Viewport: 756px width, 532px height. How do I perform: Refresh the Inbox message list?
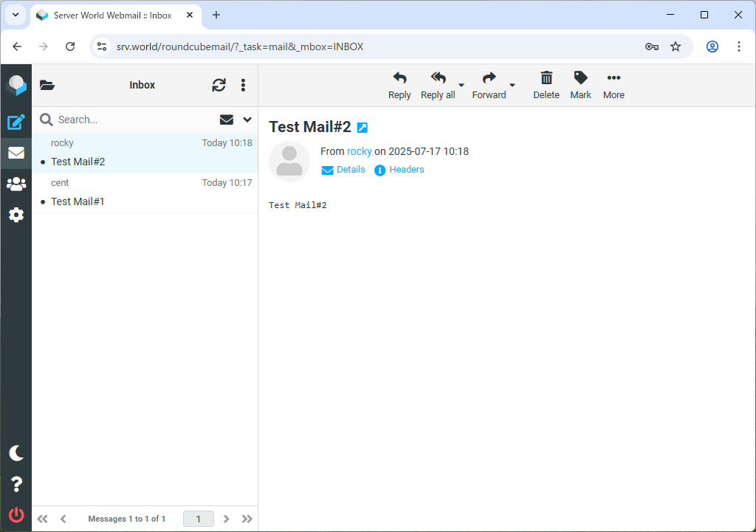219,85
